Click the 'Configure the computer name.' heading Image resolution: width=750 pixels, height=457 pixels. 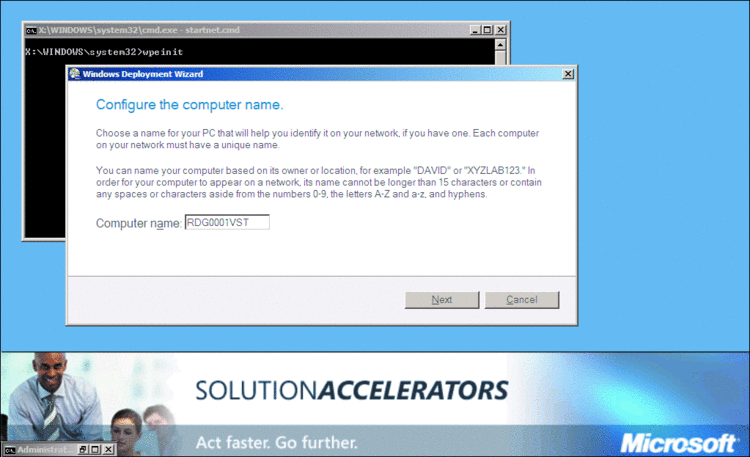coord(189,105)
